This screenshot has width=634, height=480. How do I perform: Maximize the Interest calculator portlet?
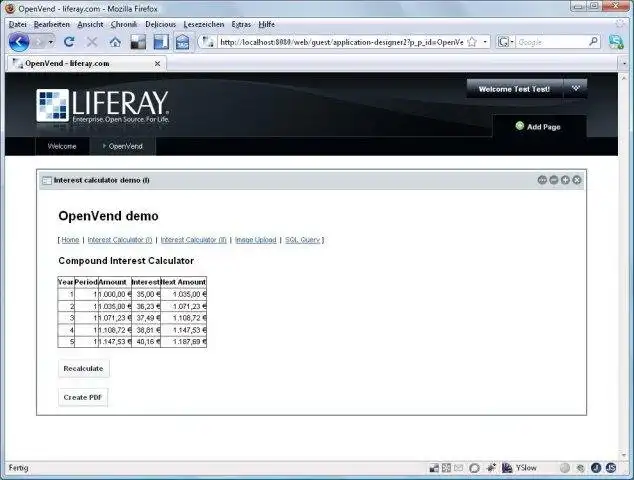pos(565,180)
